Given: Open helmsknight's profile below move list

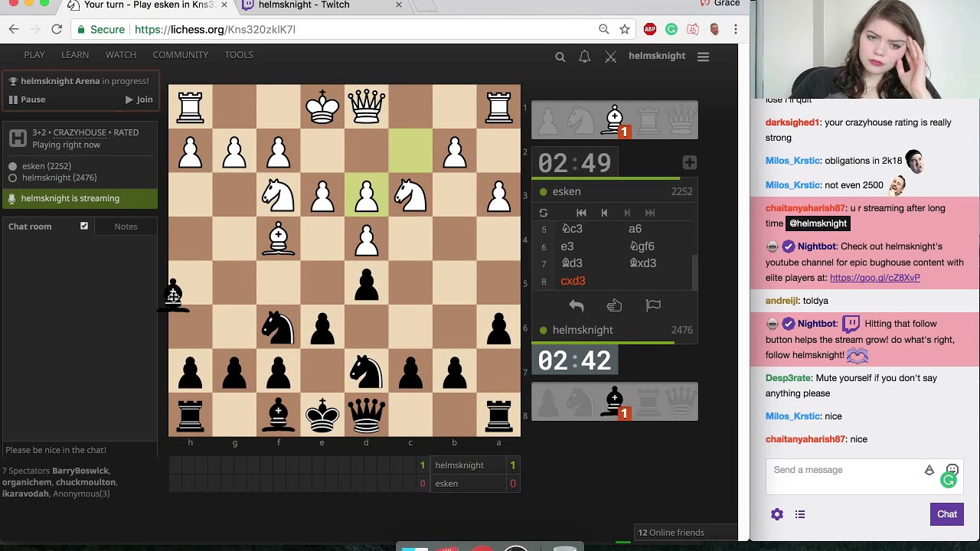Looking at the screenshot, I should 583,330.
